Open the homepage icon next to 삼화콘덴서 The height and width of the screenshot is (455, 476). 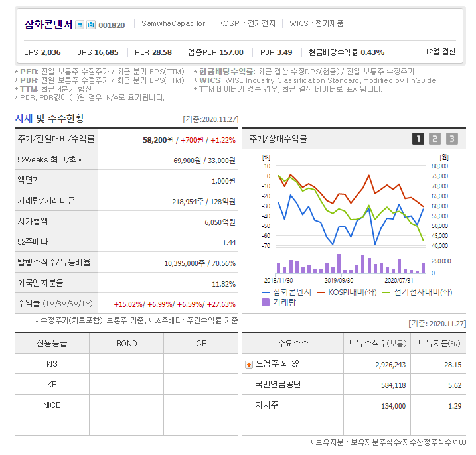tap(80, 25)
